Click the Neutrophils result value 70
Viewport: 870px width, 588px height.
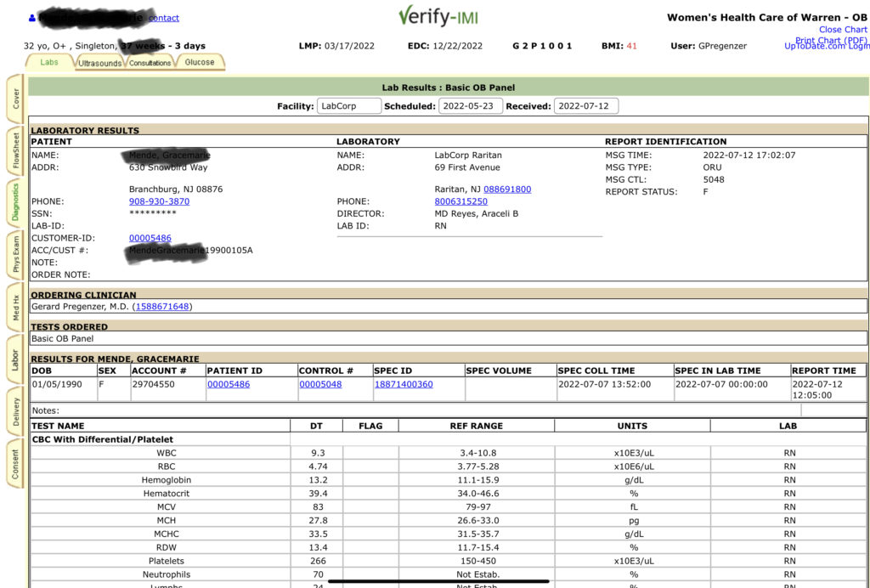[318, 574]
